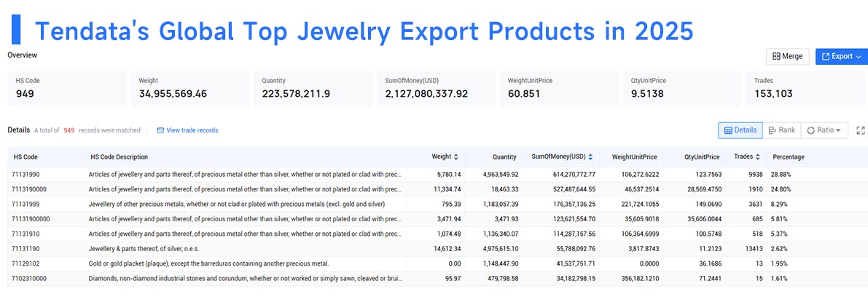Sort table by Trades column arrows
The height and width of the screenshot is (297, 868).
click(757, 157)
